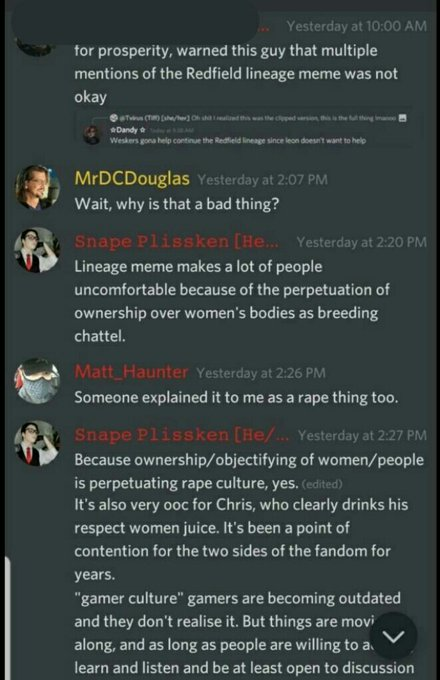Tap the '(edited)' label on Snape's message

(322, 484)
